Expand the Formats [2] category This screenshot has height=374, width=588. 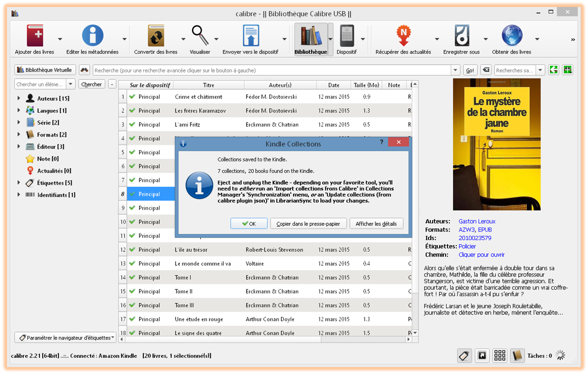[x=19, y=135]
